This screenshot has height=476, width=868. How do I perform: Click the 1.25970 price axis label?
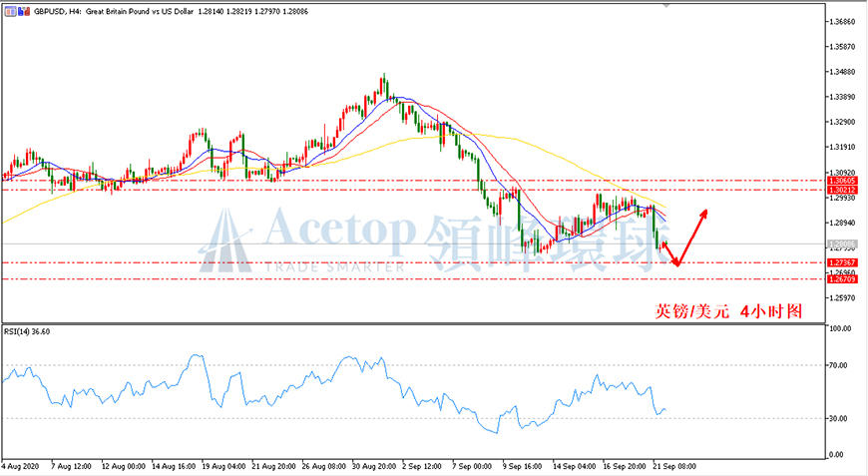(x=842, y=297)
